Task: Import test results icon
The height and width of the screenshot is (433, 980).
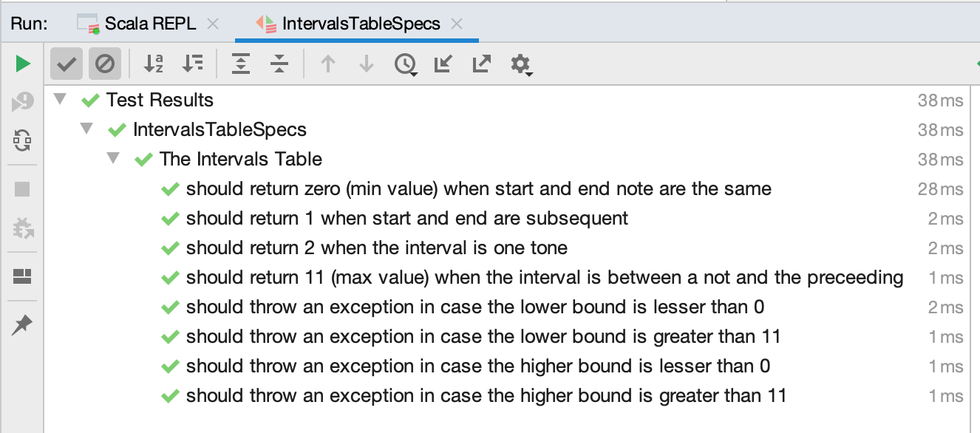Action: [443, 64]
